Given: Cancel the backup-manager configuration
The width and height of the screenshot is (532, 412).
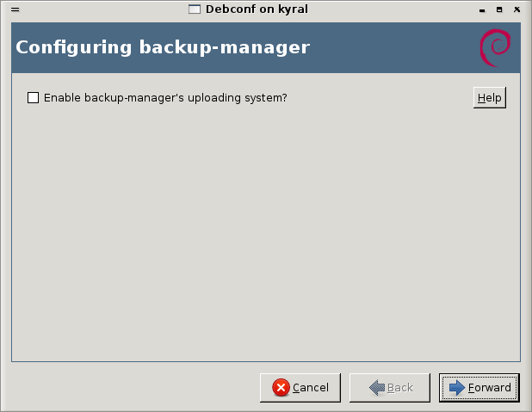Looking at the screenshot, I should (x=300, y=388).
